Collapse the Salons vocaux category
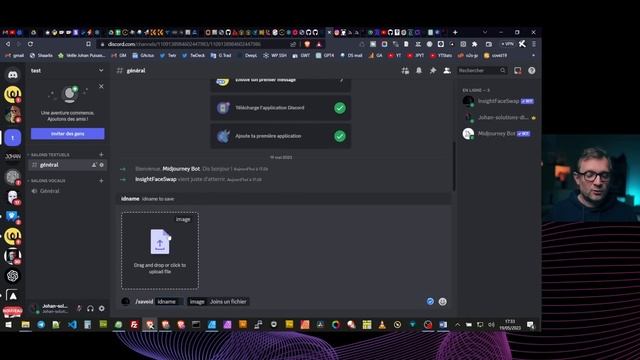The width and height of the screenshot is (640, 360). coord(47,180)
